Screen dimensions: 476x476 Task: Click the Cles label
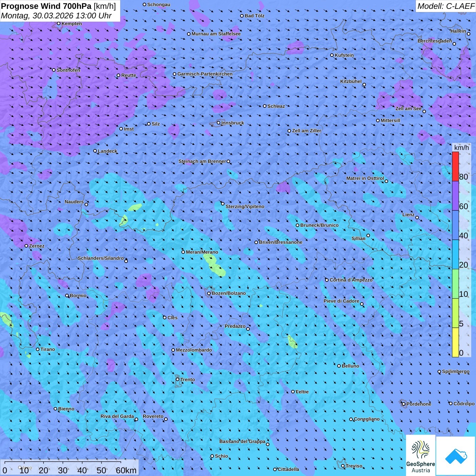pyautogui.click(x=172, y=318)
